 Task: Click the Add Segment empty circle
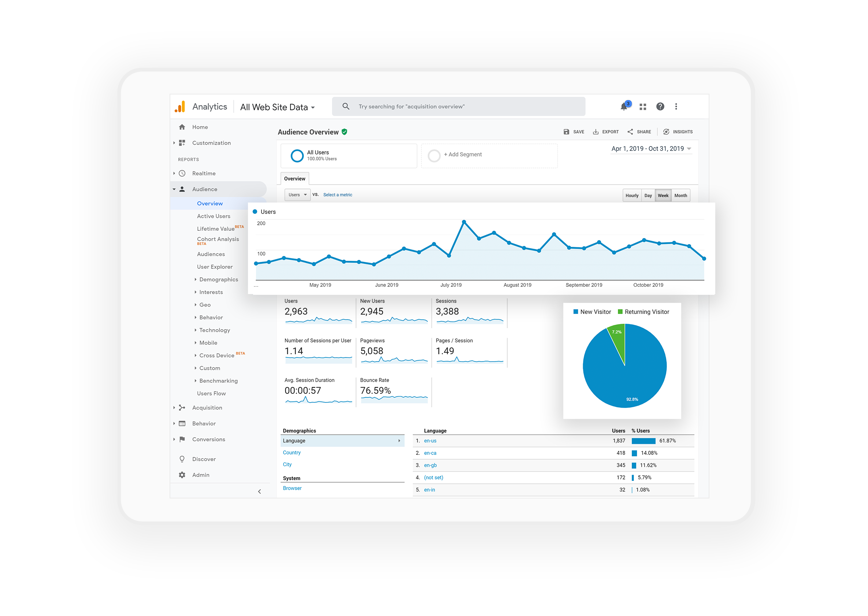434,156
